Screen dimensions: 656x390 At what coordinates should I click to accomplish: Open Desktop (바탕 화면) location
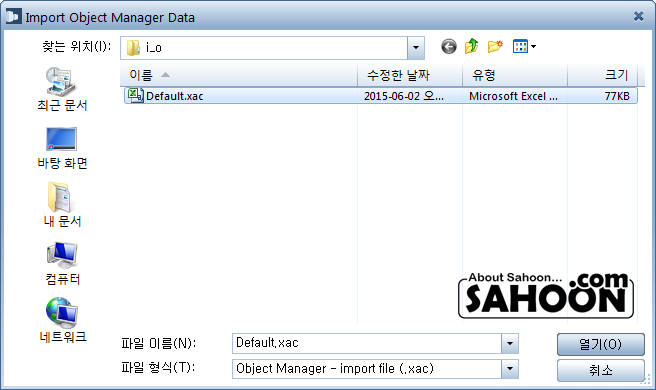point(62,148)
